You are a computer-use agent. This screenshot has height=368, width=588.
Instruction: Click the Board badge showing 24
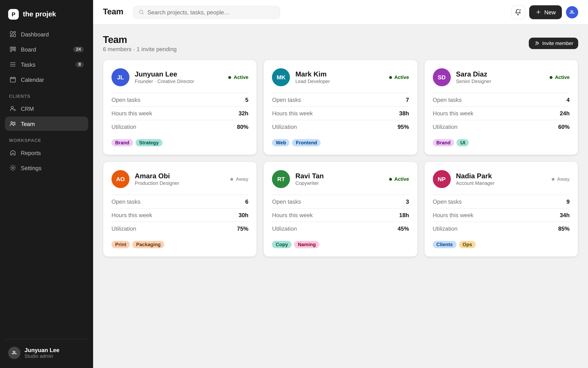78,49
